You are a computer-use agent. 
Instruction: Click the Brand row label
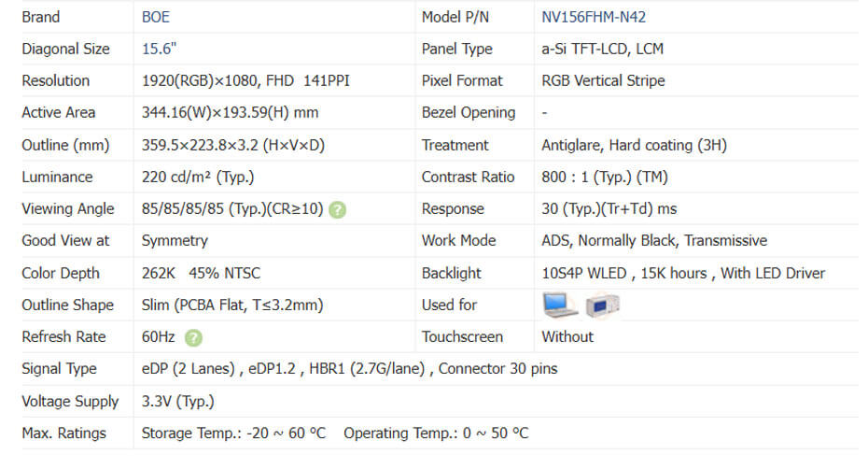pyautogui.click(x=40, y=17)
